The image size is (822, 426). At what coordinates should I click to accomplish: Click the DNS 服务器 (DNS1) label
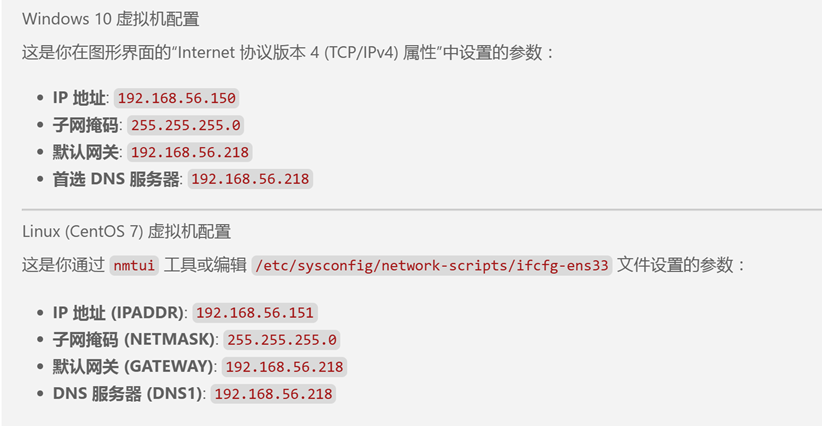point(128,394)
